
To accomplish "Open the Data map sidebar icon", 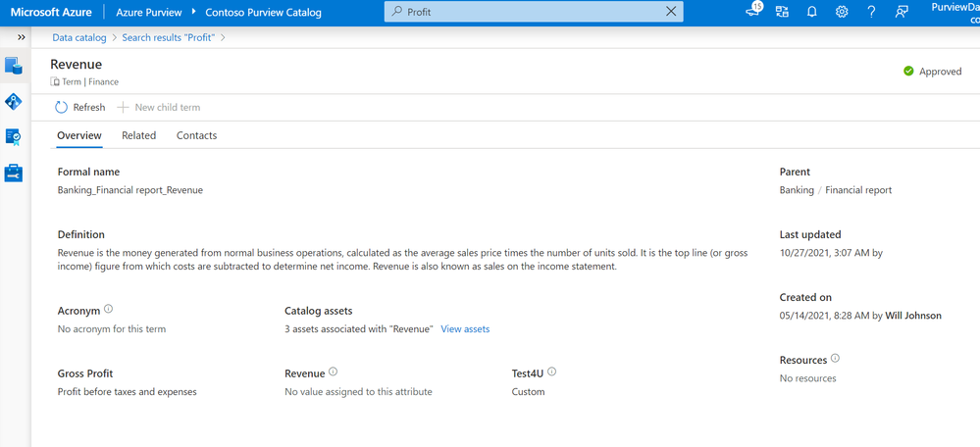I will tap(14, 101).
